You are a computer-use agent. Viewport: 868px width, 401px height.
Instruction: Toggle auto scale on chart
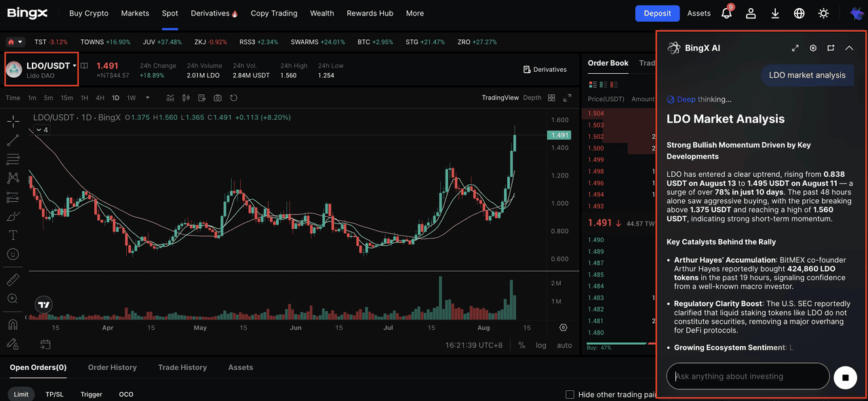pyautogui.click(x=564, y=345)
